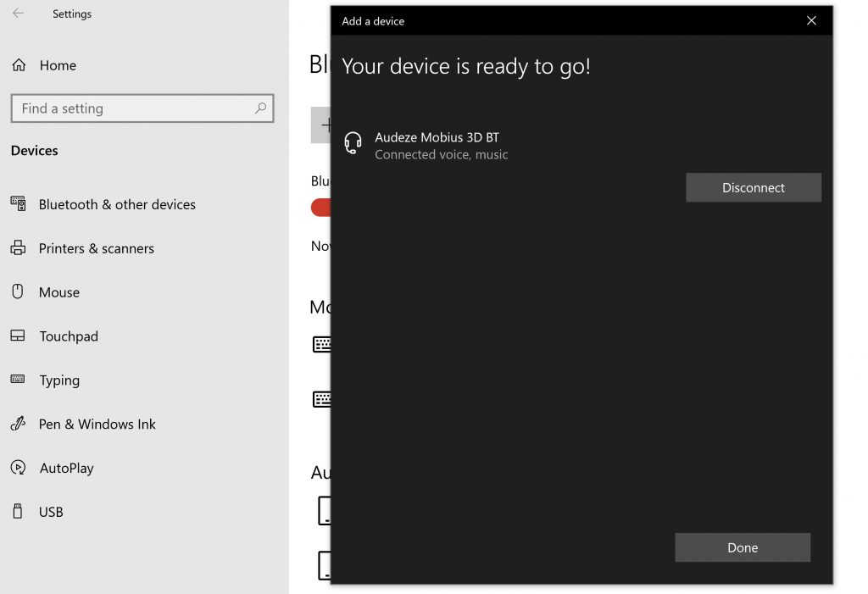The width and height of the screenshot is (868, 594).
Task: Click the AutoPlay icon in sidebar
Action: [x=19, y=467]
